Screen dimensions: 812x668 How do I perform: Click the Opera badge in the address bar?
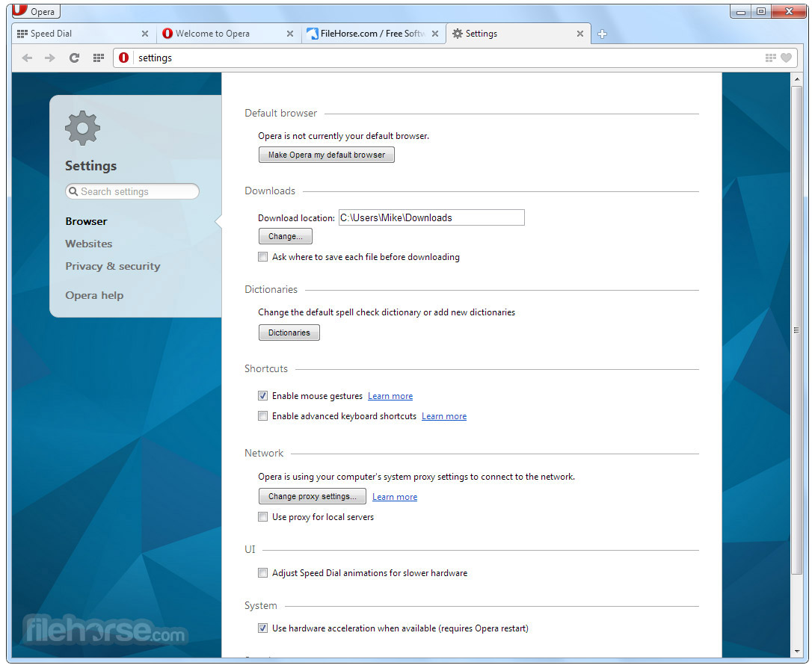[x=123, y=58]
